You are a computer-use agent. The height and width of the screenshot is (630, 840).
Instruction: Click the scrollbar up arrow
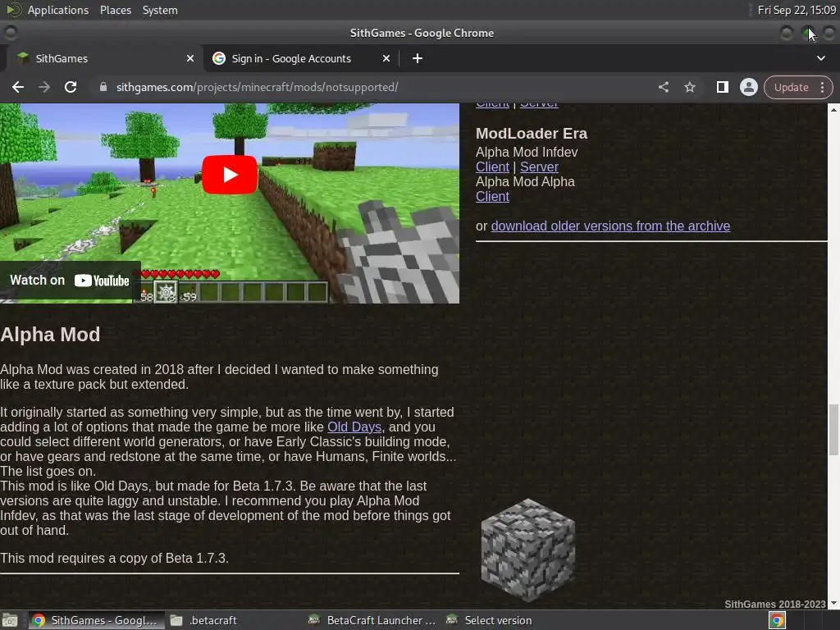(833, 109)
